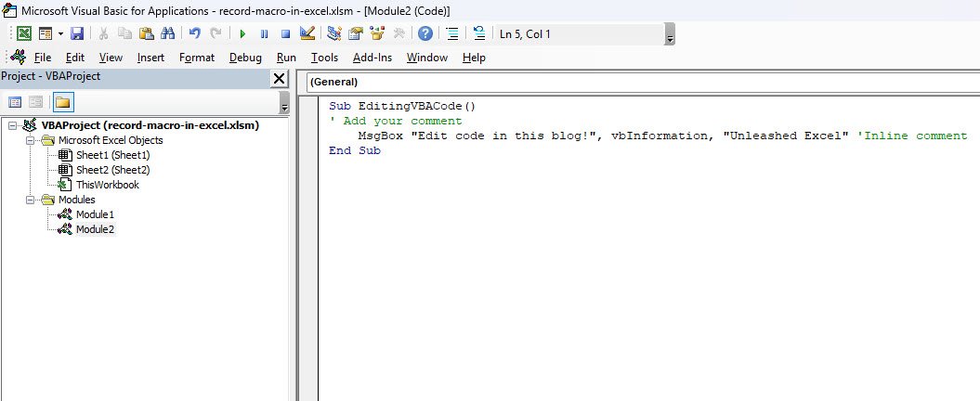Click the Redo toolbar icon
This screenshot has height=401, width=980.
coord(216,33)
